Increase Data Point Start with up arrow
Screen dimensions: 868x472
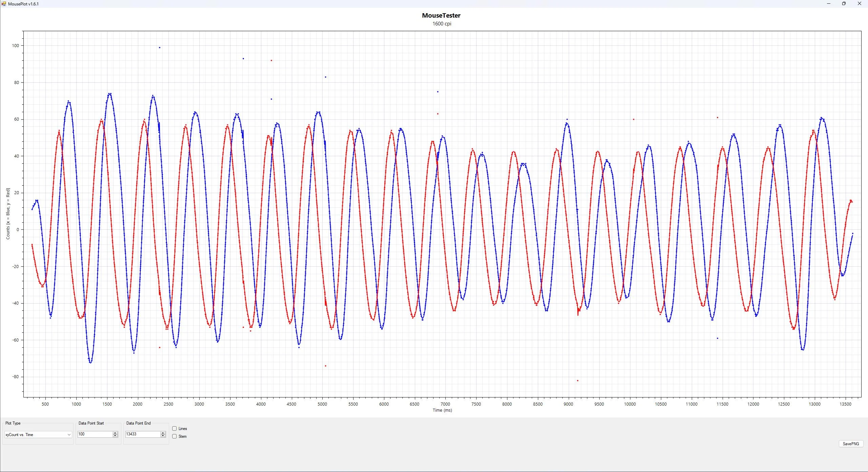115,433
